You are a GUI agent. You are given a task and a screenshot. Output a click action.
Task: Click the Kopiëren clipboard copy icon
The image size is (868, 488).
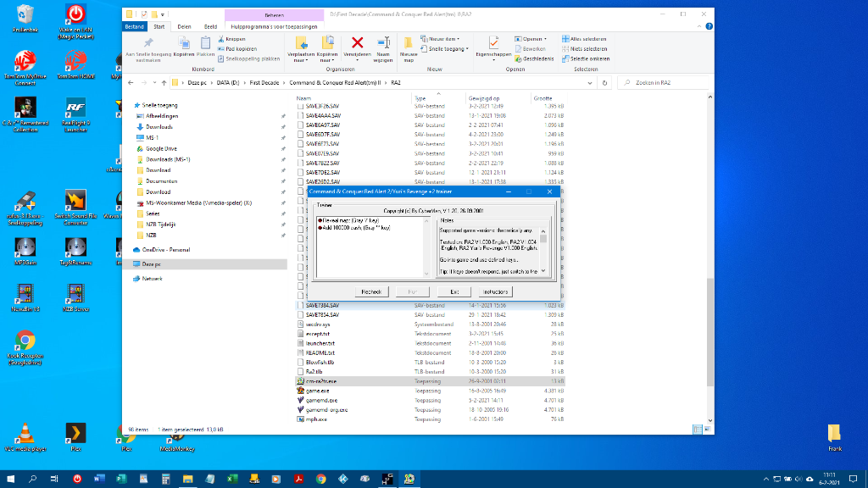[x=184, y=43]
